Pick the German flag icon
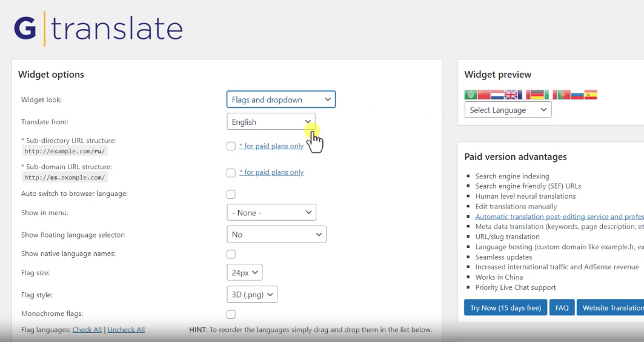The height and width of the screenshot is (342, 644). 537,95
